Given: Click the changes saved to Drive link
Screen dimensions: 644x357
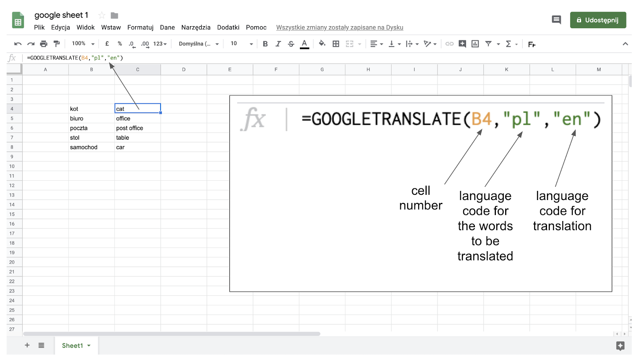Looking at the screenshot, I should [339, 27].
